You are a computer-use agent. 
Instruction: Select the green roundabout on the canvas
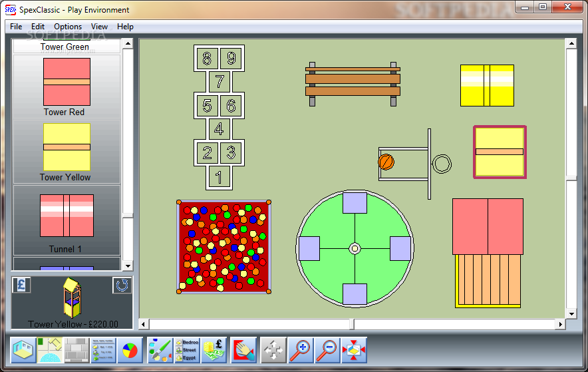355,249
